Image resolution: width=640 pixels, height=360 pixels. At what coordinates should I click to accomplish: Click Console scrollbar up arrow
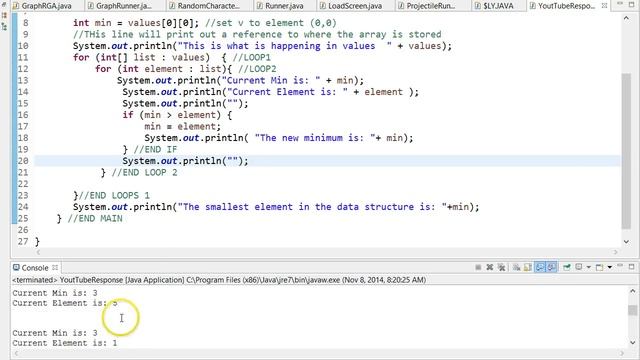pyautogui.click(x=633, y=291)
